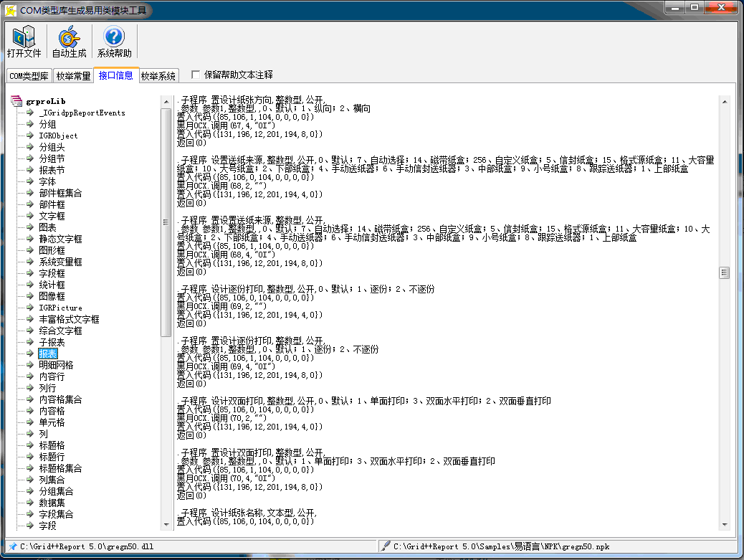
Task: Click the arrow icon beside 报表节
Action: coord(30,170)
